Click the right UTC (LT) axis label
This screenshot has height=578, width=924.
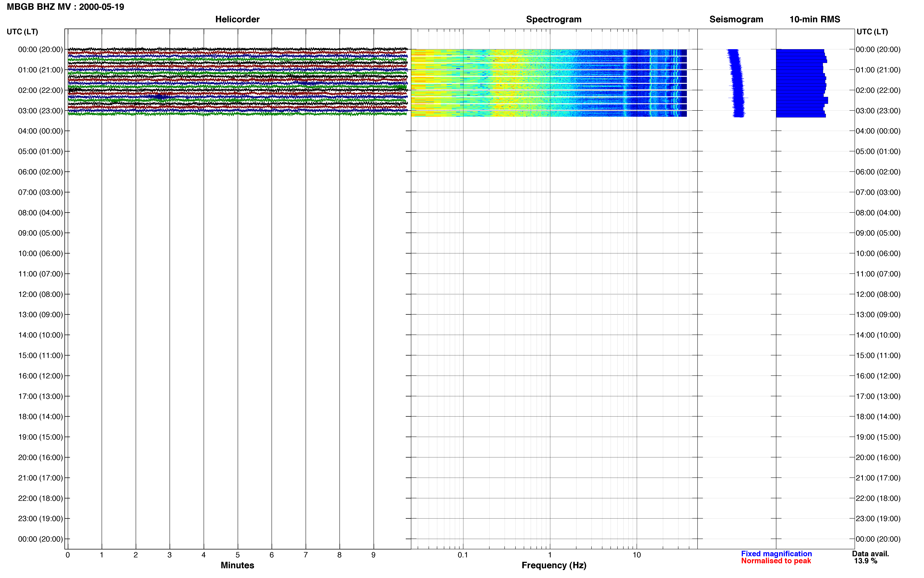click(872, 32)
